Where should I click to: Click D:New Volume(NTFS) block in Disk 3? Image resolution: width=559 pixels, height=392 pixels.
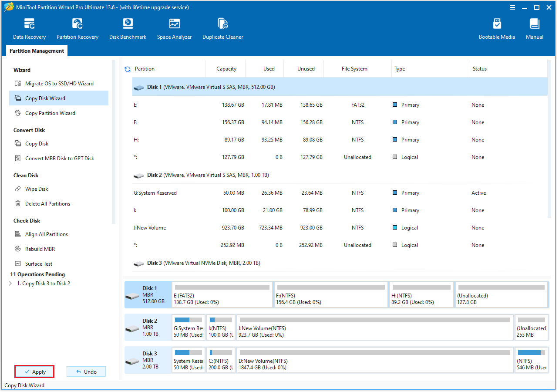[375, 360]
